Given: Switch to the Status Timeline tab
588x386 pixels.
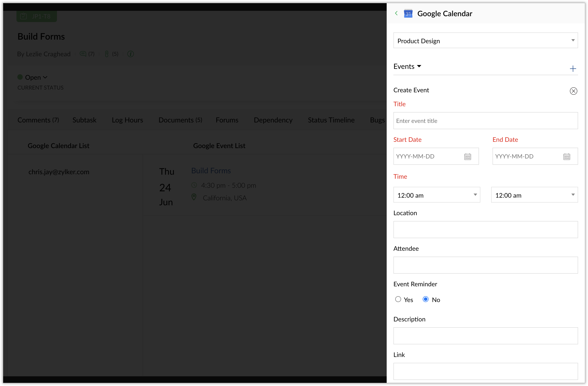Looking at the screenshot, I should (x=331, y=120).
